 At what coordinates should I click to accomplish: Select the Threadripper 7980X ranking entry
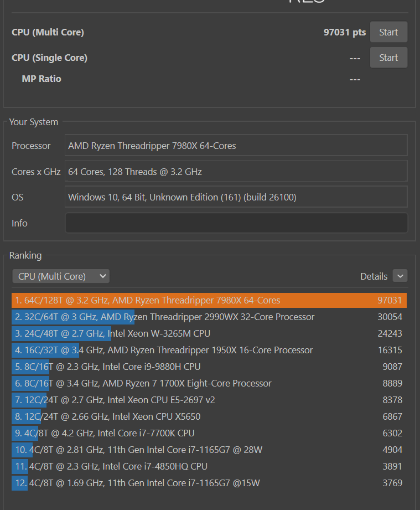[209, 300]
